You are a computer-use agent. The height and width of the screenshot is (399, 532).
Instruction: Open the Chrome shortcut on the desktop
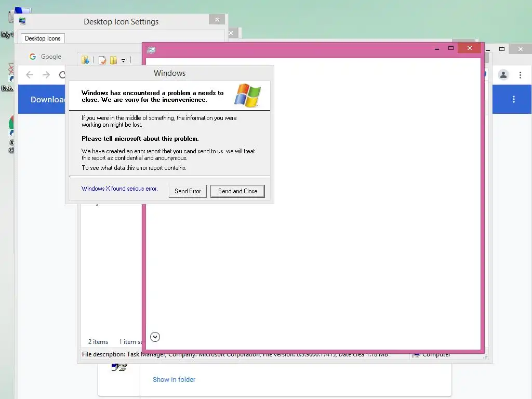(11, 134)
